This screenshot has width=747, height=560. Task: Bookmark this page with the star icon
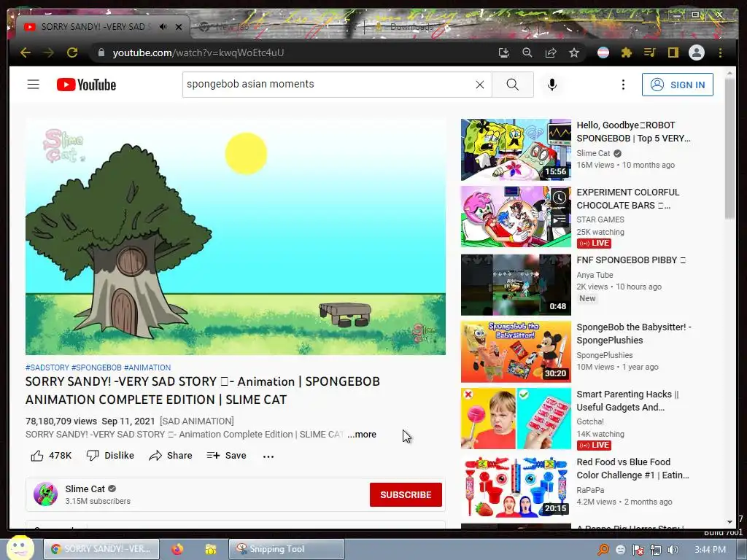pos(574,52)
